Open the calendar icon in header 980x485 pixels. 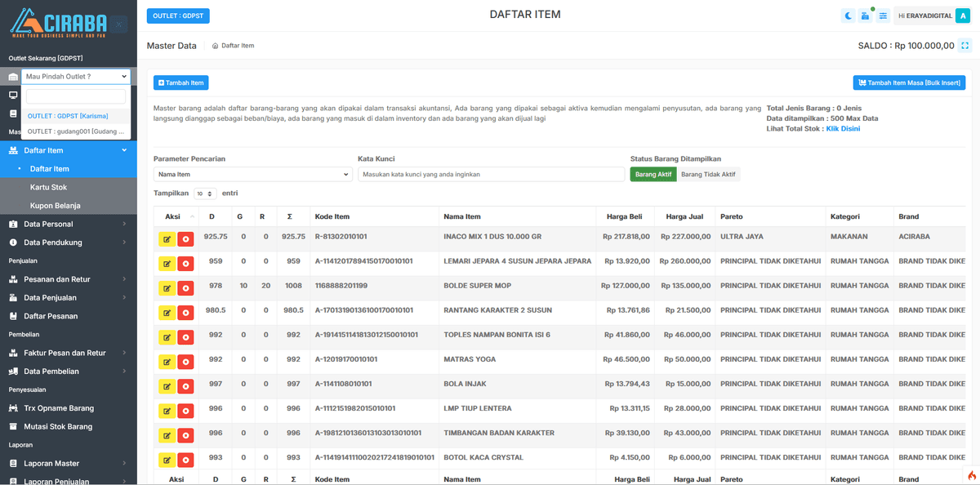(x=866, y=16)
